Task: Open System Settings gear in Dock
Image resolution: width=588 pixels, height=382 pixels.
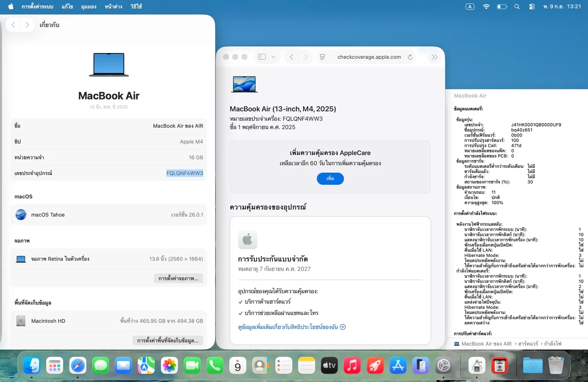Action: (444, 366)
